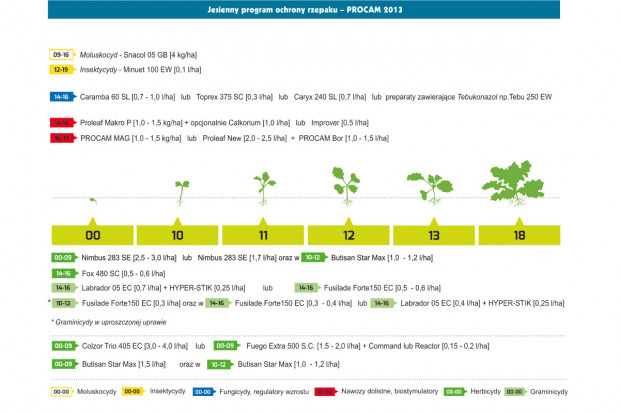The height and width of the screenshot is (413, 620).
Task: Select 'Command lub Reactor [0,15 - 0,2 l/ha]'
Action: pos(429,346)
